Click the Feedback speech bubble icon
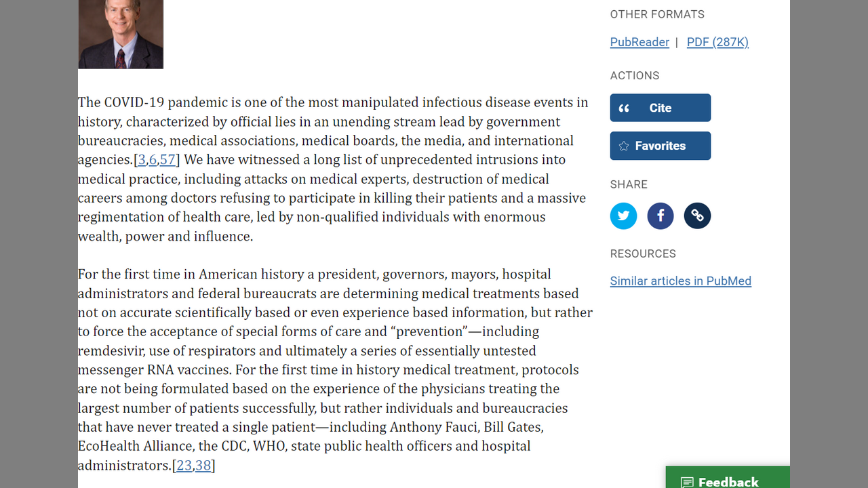Viewport: 868px width, 488px height. [x=687, y=482]
